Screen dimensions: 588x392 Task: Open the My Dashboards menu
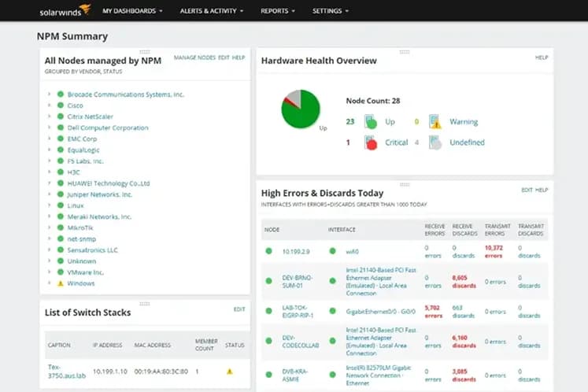pyautogui.click(x=132, y=11)
